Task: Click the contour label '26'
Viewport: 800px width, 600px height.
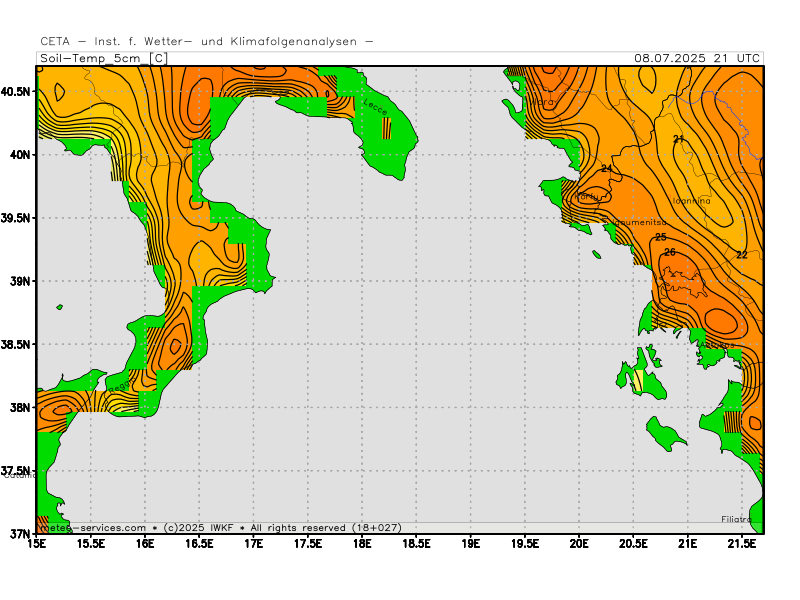Action: tap(670, 252)
